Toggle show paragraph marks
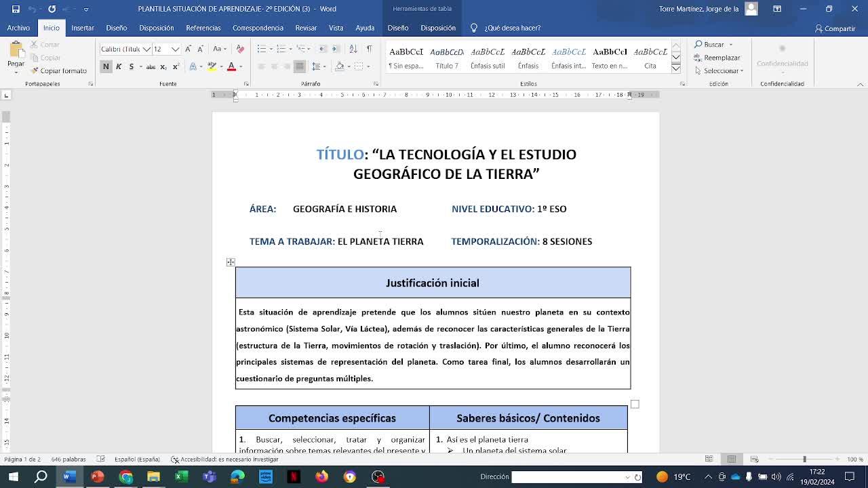 point(369,49)
